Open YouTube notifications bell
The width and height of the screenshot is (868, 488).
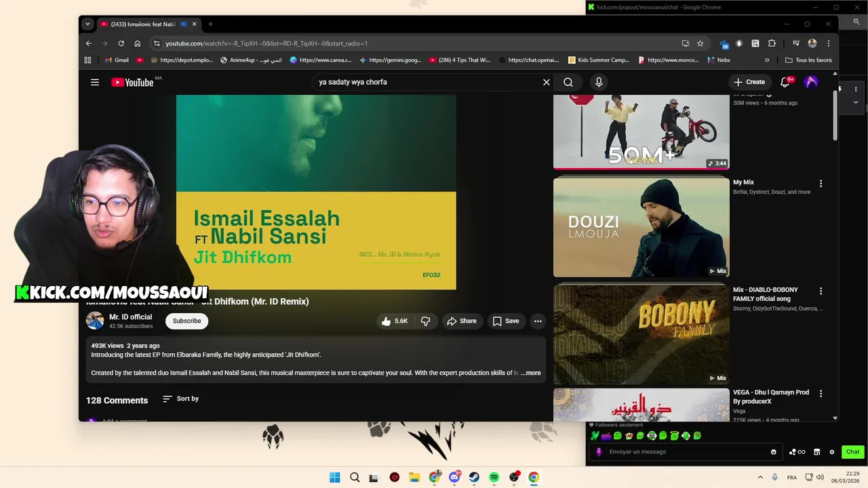785,82
